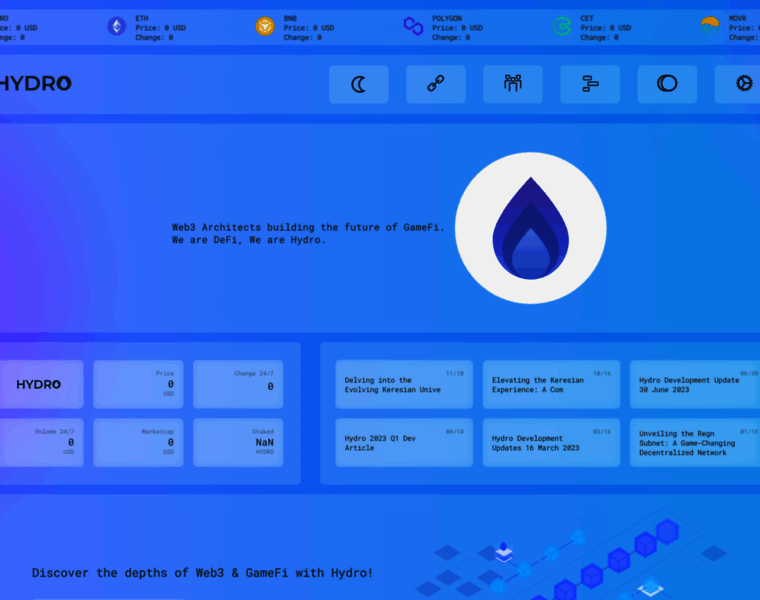Image resolution: width=760 pixels, height=600 pixels.
Task: Click 'POLYGON' ticker label text
Action: click(x=447, y=18)
